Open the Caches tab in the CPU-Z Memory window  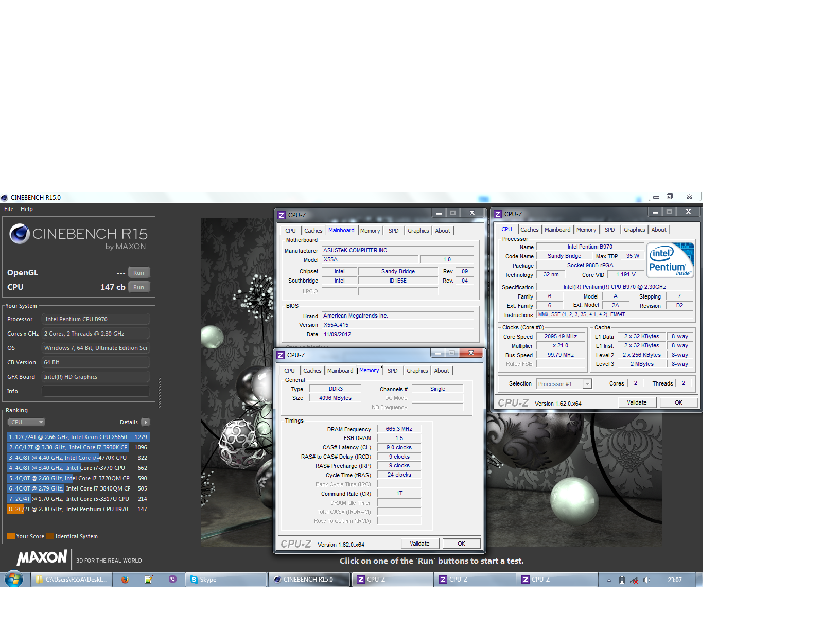pyautogui.click(x=312, y=371)
